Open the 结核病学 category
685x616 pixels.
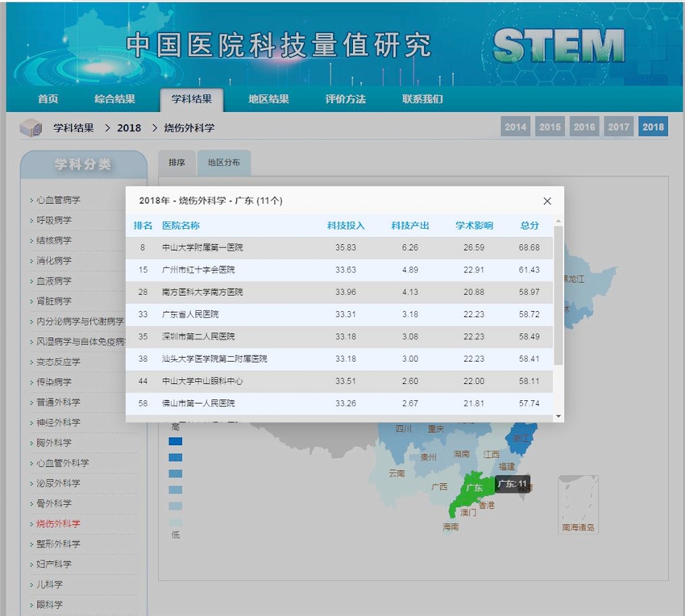(54, 240)
